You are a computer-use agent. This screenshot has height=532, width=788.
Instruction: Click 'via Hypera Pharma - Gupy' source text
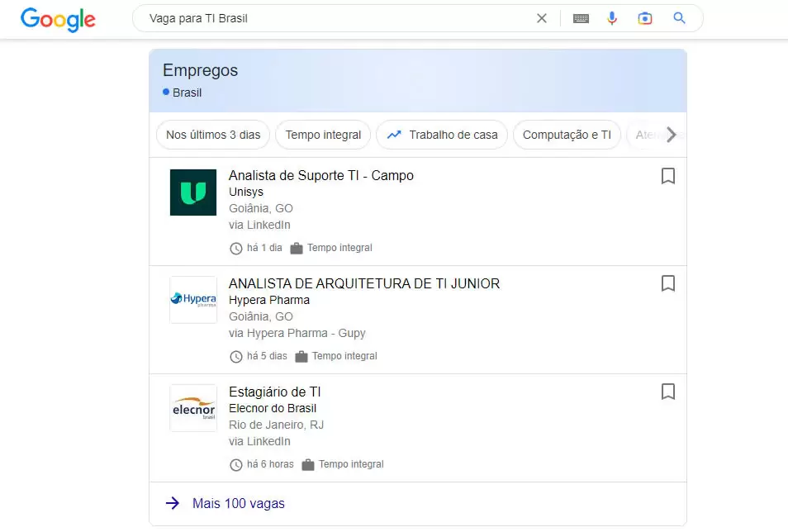click(297, 333)
